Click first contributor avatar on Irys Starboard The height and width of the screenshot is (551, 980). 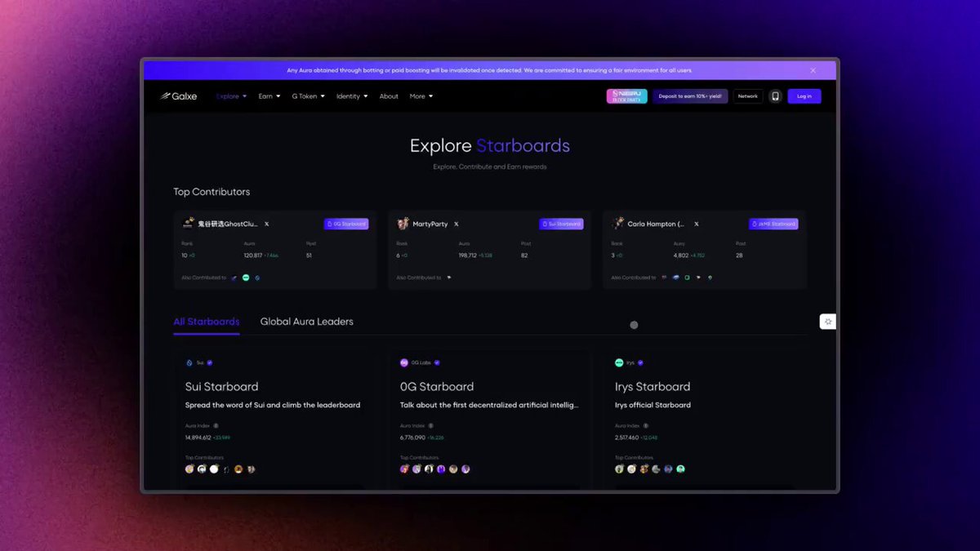click(x=619, y=469)
